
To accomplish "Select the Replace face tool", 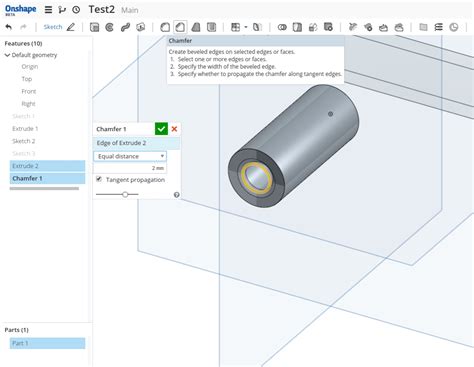I will pos(399,27).
